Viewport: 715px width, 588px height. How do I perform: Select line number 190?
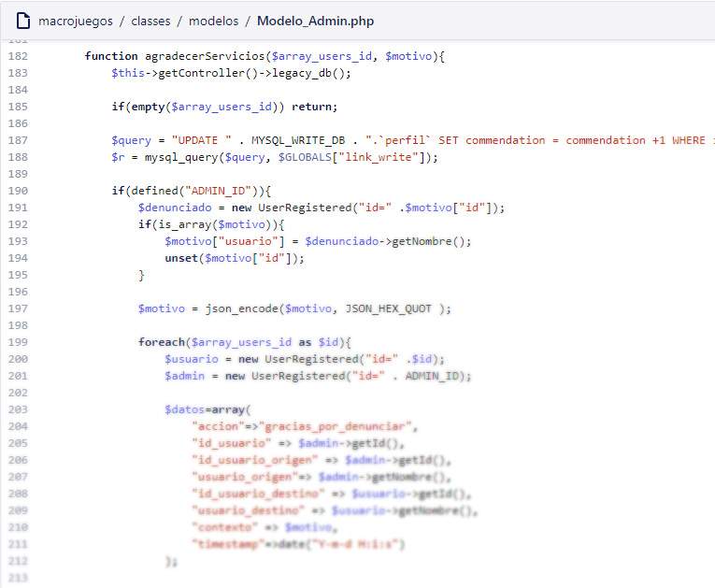pos(18,191)
